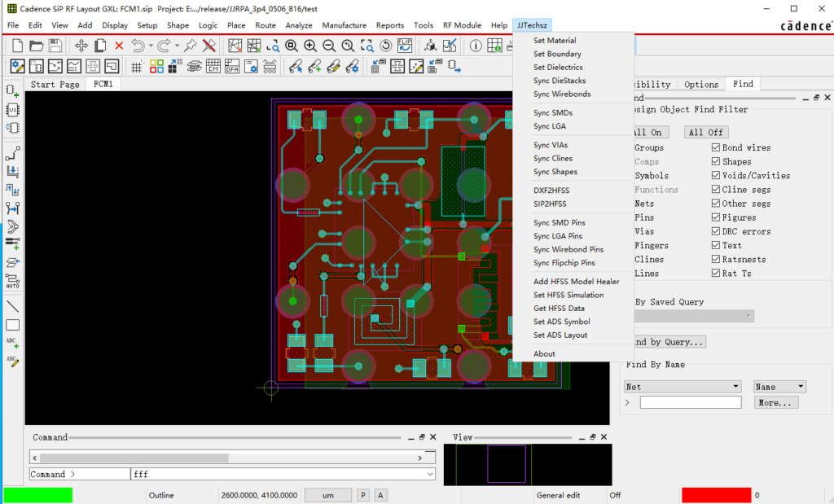
Task: Open the DFA spreadsheet icon
Action: point(232,67)
